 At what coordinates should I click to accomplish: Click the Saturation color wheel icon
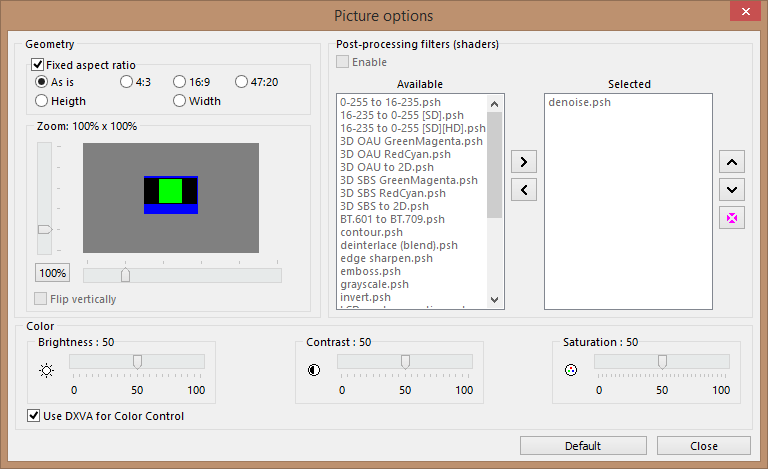[x=571, y=369]
